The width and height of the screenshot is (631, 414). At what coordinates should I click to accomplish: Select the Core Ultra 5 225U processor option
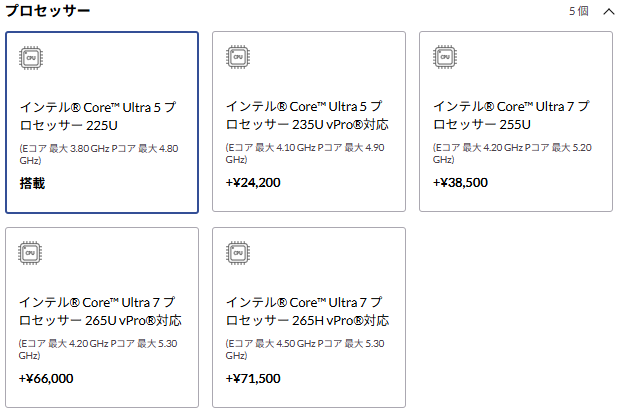102,122
